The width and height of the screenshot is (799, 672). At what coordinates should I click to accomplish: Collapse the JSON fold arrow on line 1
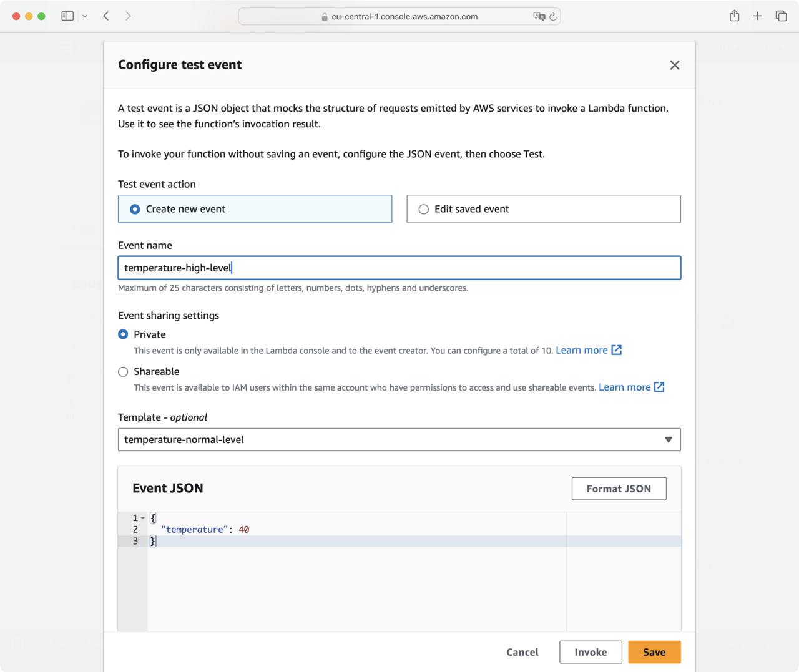(143, 518)
